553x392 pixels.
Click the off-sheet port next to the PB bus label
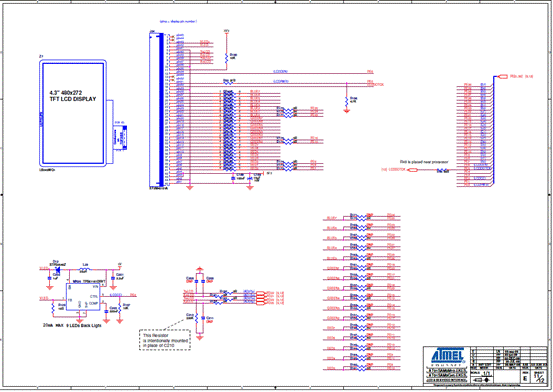click(503, 76)
